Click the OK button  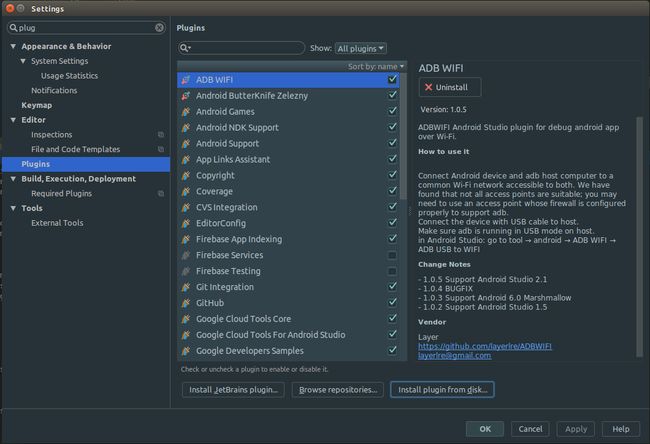pos(485,429)
